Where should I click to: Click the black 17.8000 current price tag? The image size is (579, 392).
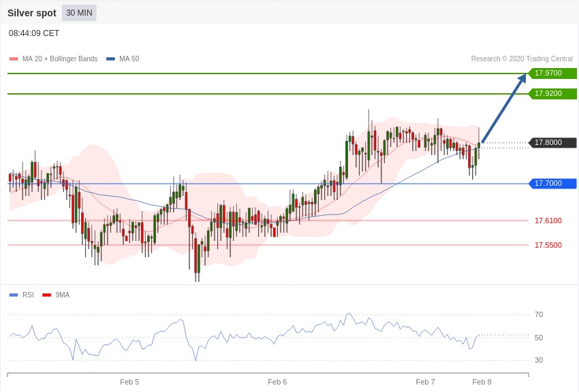click(552, 143)
